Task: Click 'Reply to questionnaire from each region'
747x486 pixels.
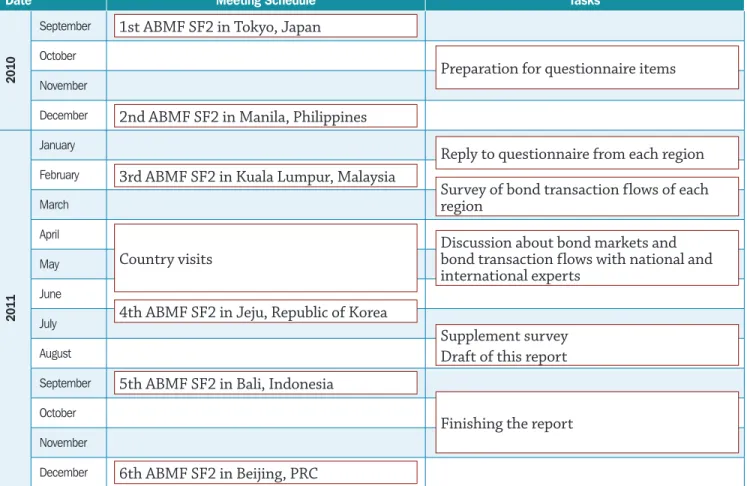Action: coord(587,153)
